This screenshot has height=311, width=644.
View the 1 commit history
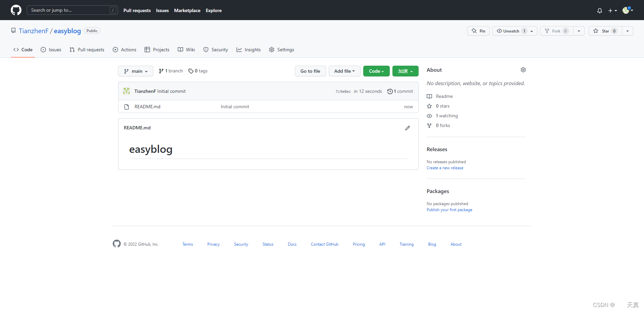pos(400,91)
